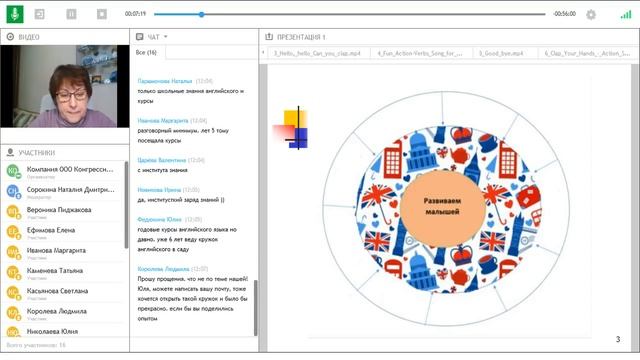Open the Чат dropdown arrow
Image resolution: width=640 pixels, height=360 pixels.
(x=166, y=37)
